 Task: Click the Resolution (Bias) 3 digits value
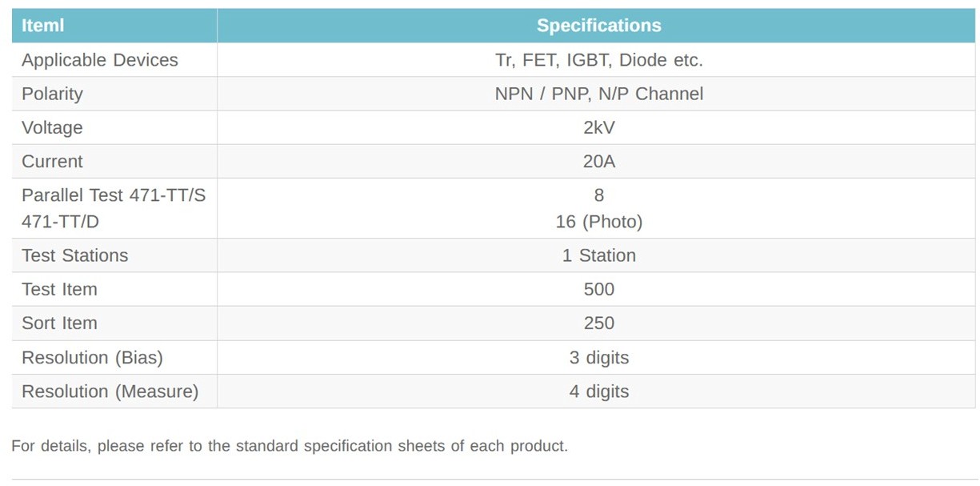pyautogui.click(x=598, y=357)
